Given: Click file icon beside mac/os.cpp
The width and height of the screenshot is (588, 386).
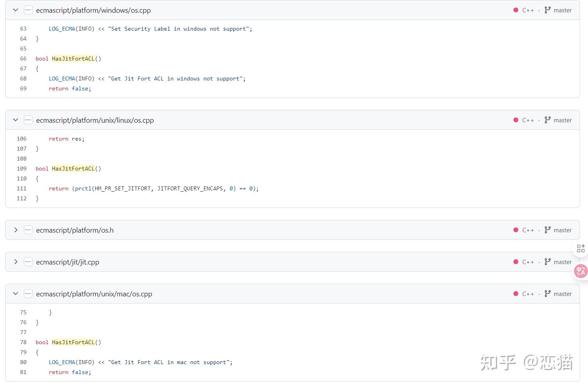Looking at the screenshot, I should tap(28, 294).
